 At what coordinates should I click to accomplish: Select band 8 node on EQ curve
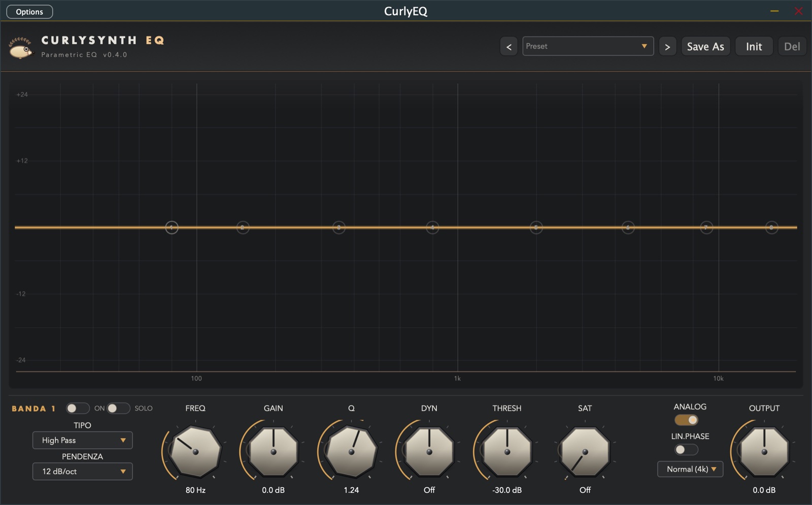(x=771, y=227)
